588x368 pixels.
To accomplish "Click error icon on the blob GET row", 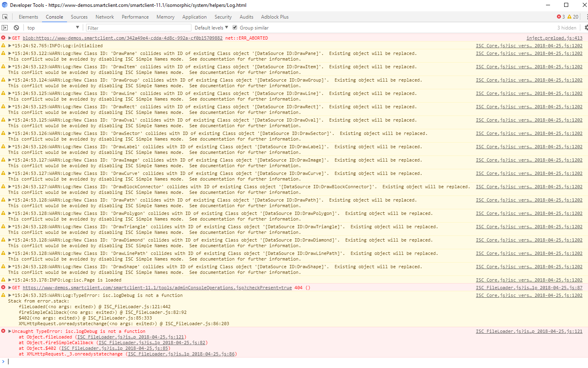I will click(3, 38).
